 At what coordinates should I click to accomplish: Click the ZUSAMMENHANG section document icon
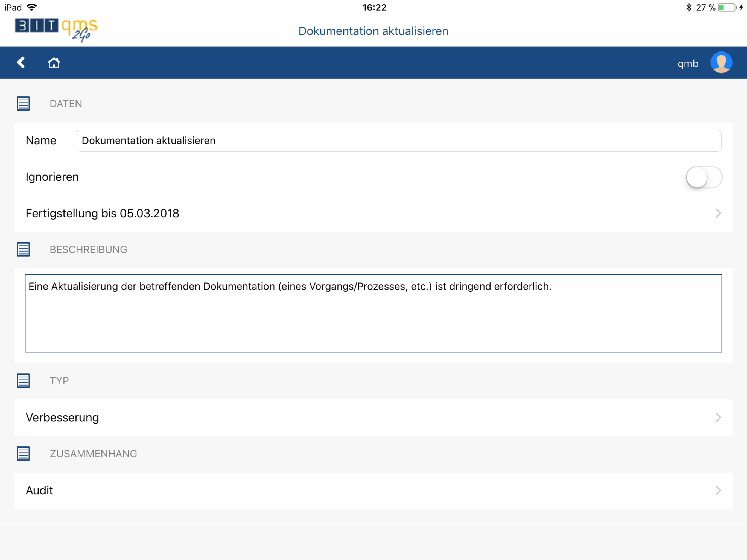point(23,454)
